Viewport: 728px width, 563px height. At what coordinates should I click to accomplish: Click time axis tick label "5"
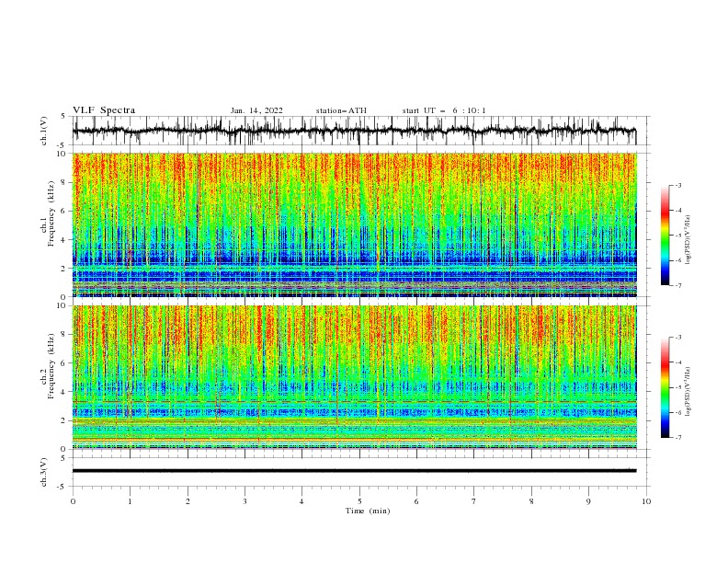click(x=359, y=501)
